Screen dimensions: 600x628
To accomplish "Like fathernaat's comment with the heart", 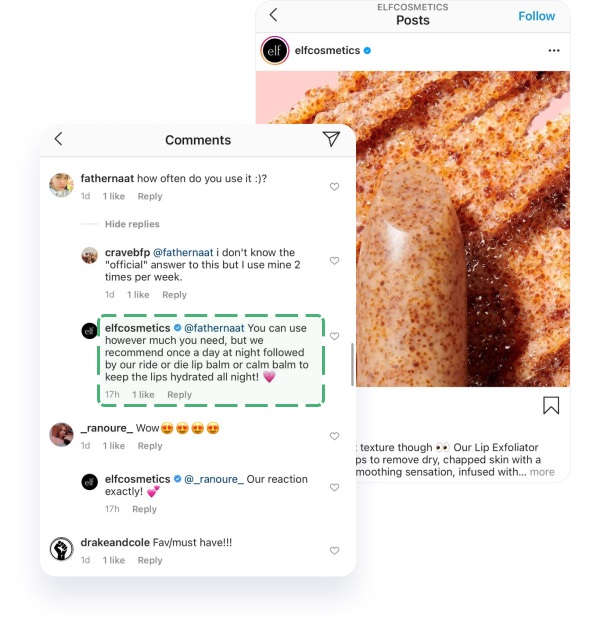I will point(334,187).
